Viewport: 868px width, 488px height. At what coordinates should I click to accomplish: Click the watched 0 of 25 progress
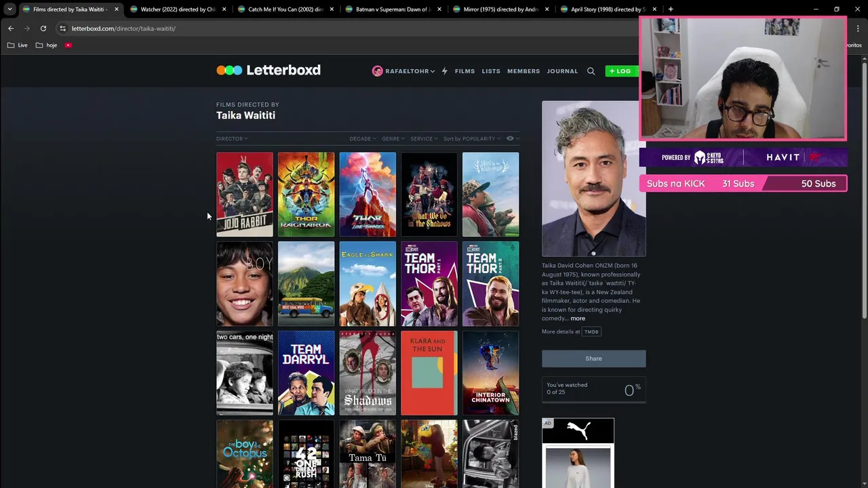click(x=593, y=390)
